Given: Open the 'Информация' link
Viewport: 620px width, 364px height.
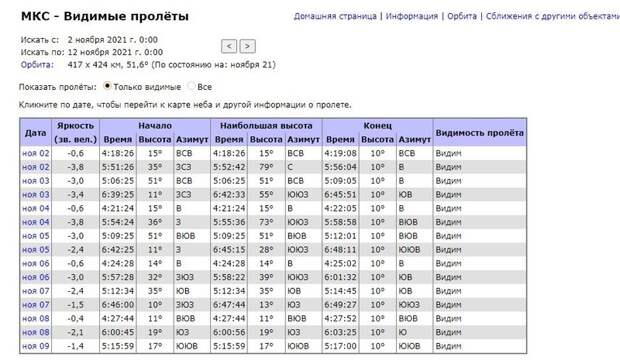Looking at the screenshot, I should tap(412, 16).
